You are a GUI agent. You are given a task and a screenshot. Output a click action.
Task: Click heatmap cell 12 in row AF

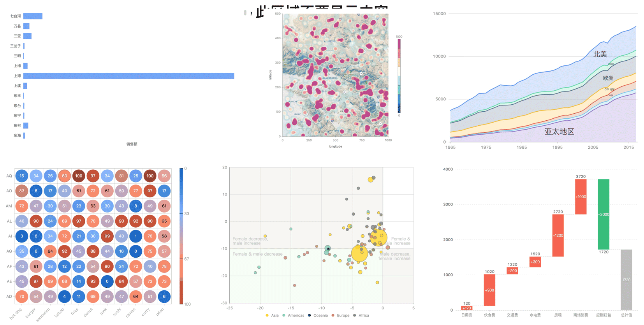pos(65,266)
